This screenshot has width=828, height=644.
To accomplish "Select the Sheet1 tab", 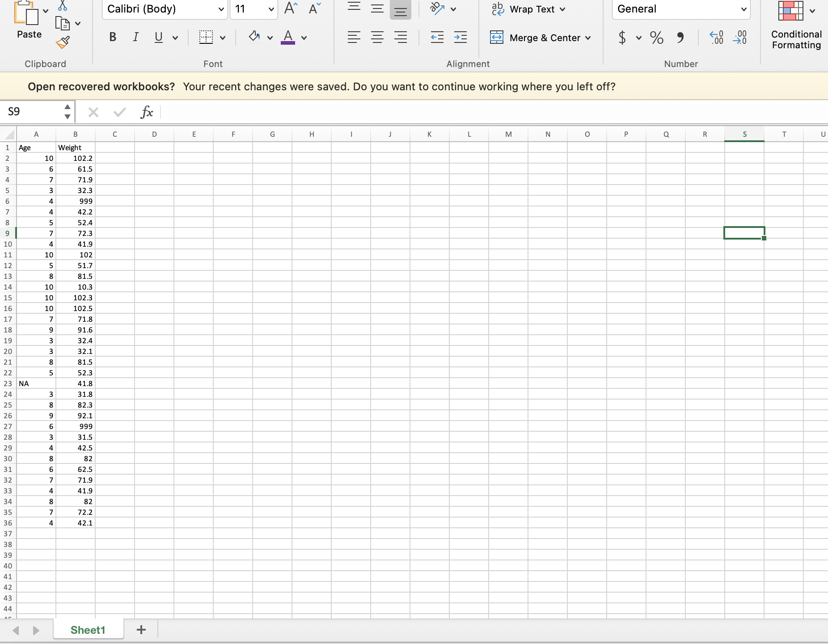I will tap(88, 630).
